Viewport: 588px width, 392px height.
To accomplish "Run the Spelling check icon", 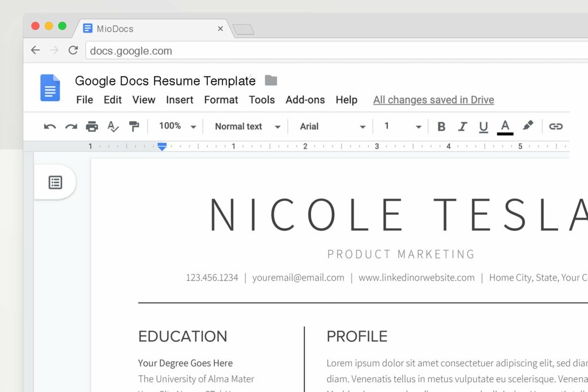I will 113,126.
